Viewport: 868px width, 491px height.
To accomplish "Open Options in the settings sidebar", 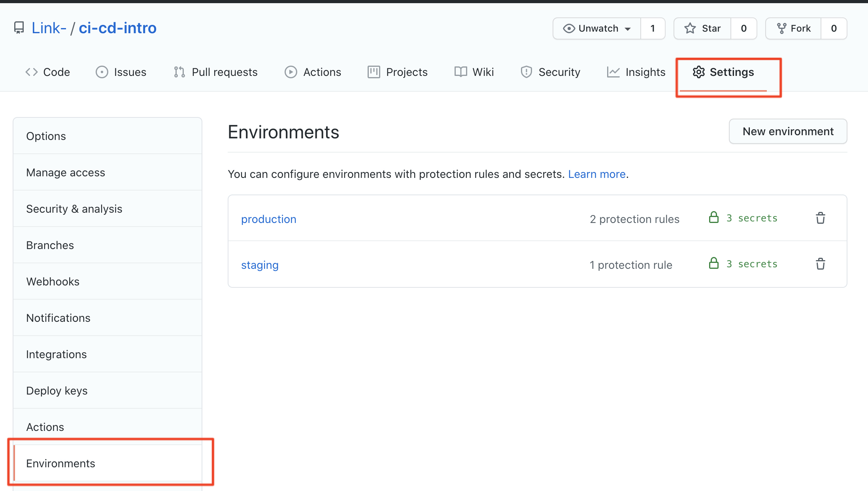I will coord(108,136).
